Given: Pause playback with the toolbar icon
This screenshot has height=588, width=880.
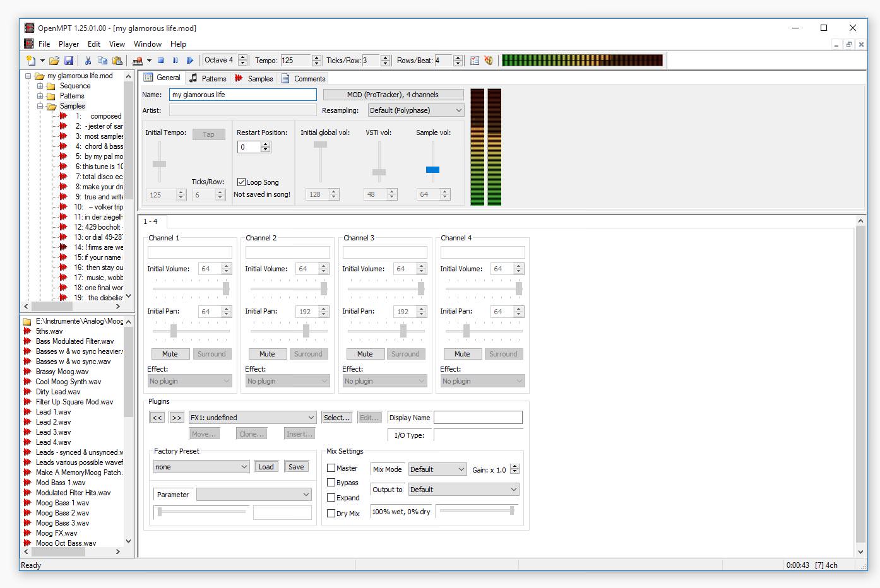Looking at the screenshot, I should tap(175, 61).
